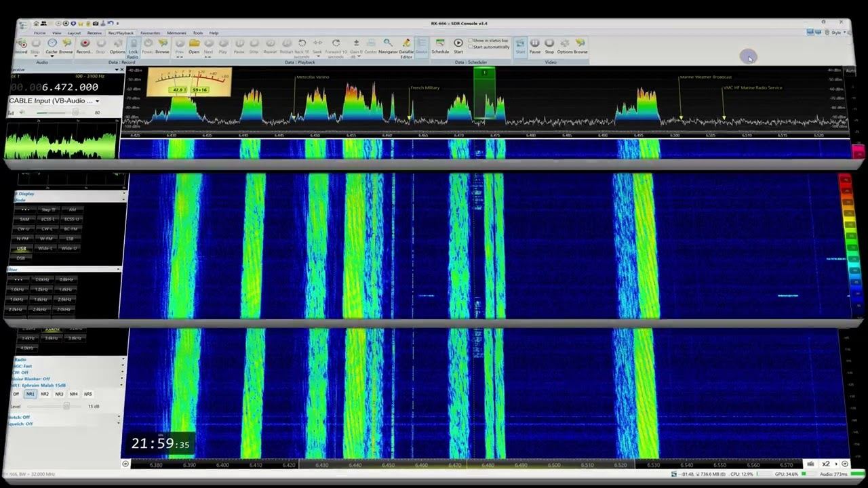Select W-FM mode button
Viewport: 868px width, 488px height.
tap(46, 239)
